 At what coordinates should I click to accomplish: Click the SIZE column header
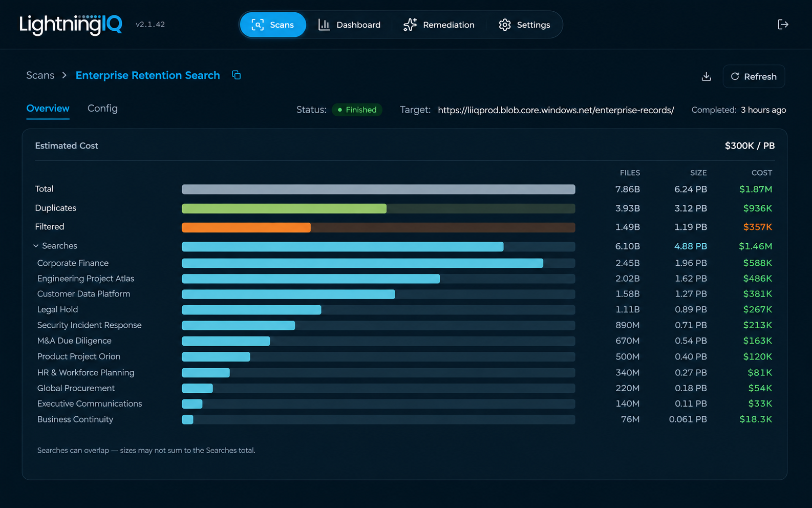click(698, 173)
